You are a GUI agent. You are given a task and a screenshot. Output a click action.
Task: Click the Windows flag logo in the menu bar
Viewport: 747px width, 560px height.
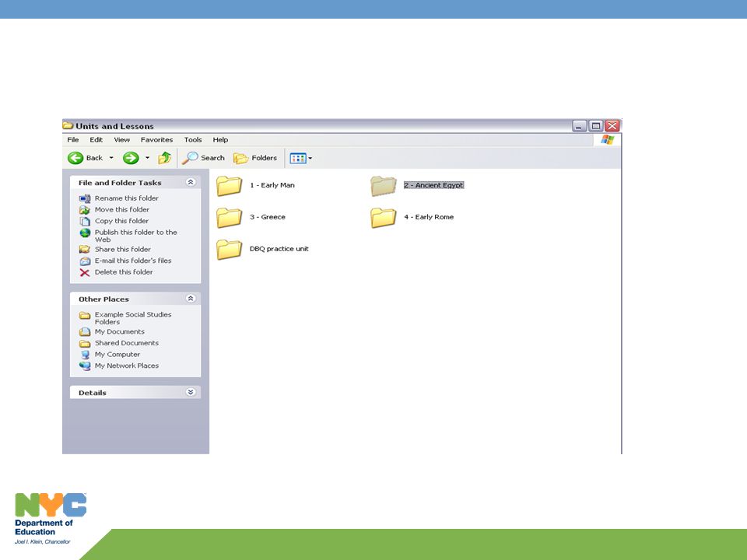click(608, 139)
